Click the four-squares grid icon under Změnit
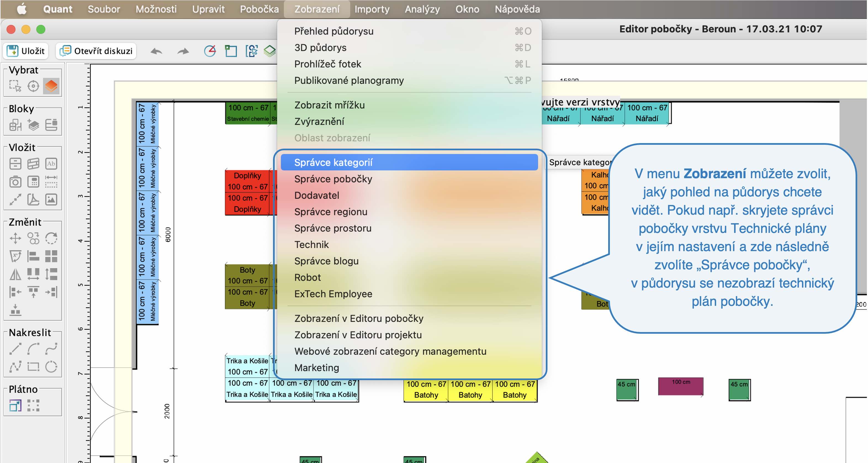The image size is (868, 463). tap(51, 256)
